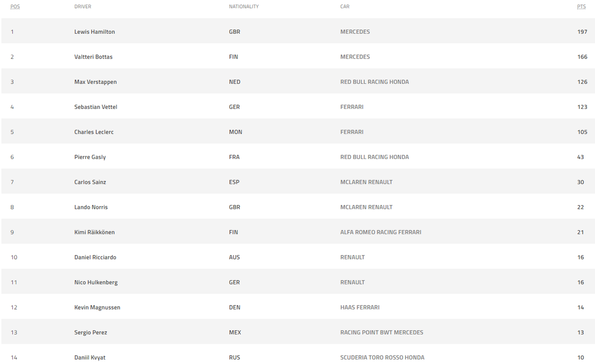
Task: Open RED BULL RACING HONDA link for Verstappen
Action: click(374, 82)
